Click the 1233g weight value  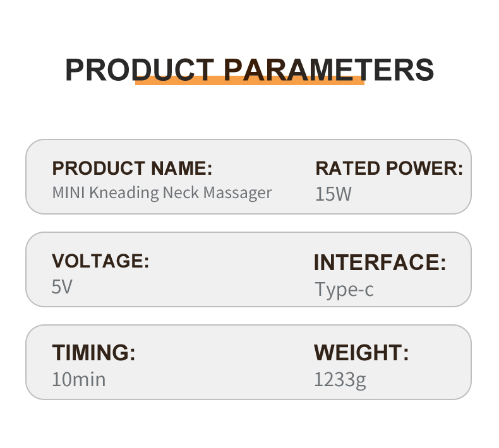[x=340, y=379]
